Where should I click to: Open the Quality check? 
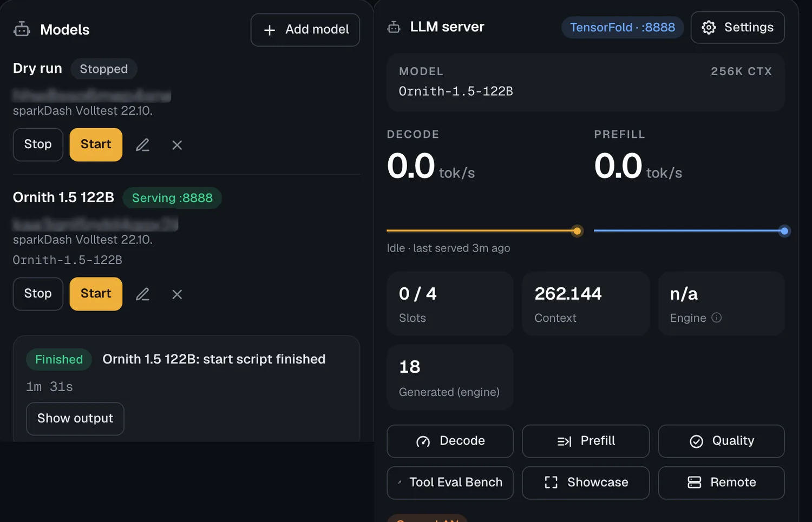click(x=721, y=441)
